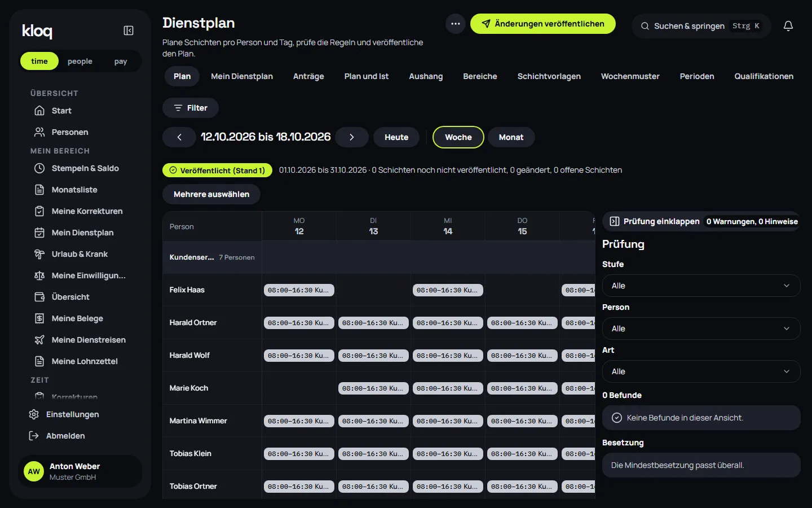Open Meine Korrekturen

[80, 211]
